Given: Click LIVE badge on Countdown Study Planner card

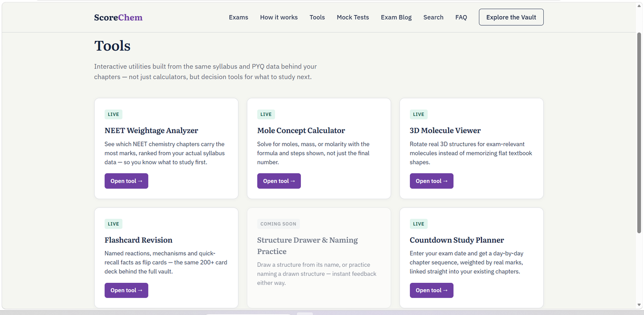Looking at the screenshot, I should 419,224.
